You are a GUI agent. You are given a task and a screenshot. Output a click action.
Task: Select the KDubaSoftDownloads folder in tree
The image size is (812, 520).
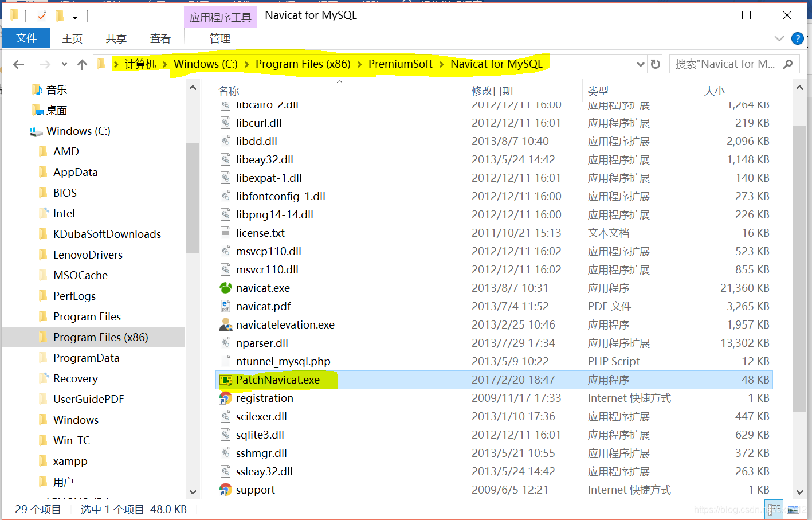tap(107, 234)
